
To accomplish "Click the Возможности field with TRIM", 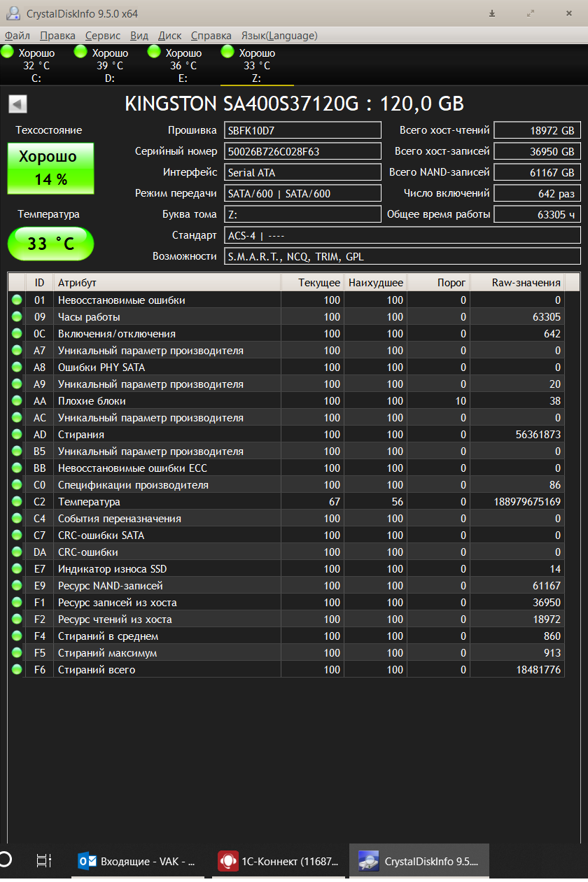I will [x=402, y=256].
